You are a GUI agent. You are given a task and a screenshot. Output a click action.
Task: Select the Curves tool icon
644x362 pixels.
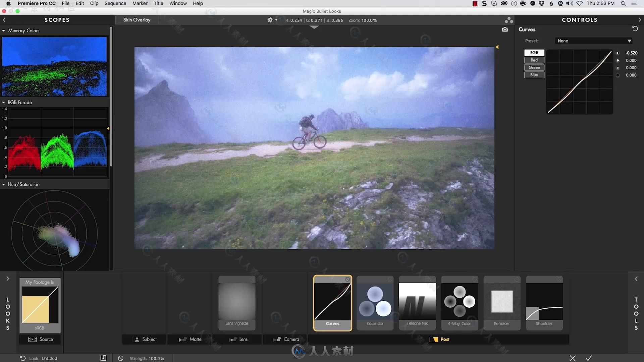[x=333, y=303]
